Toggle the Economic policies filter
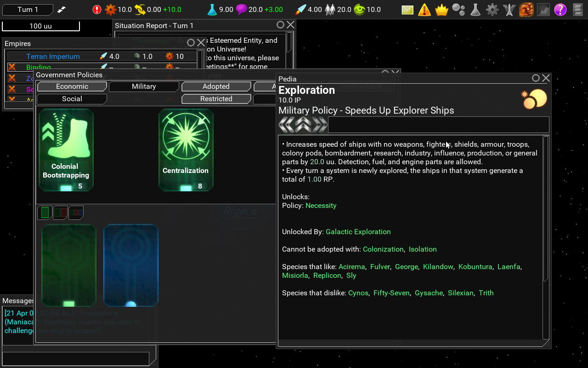This screenshot has height=368, width=588. coord(72,86)
